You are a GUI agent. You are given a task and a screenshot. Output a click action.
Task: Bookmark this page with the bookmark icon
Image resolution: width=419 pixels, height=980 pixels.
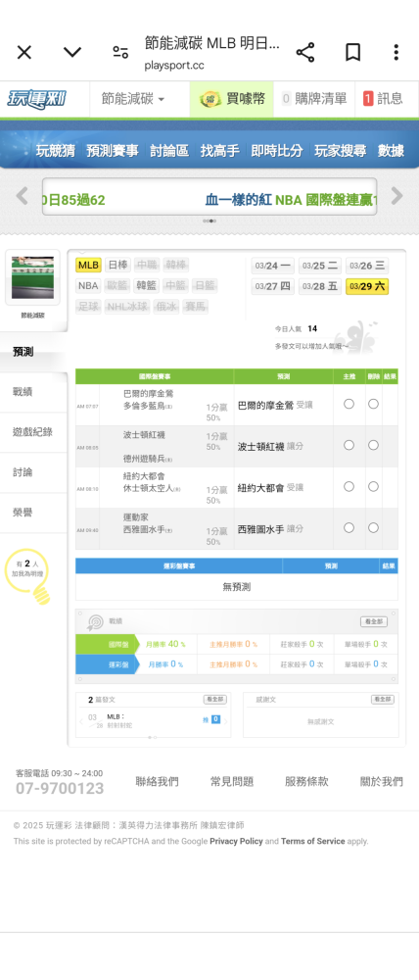tap(352, 53)
